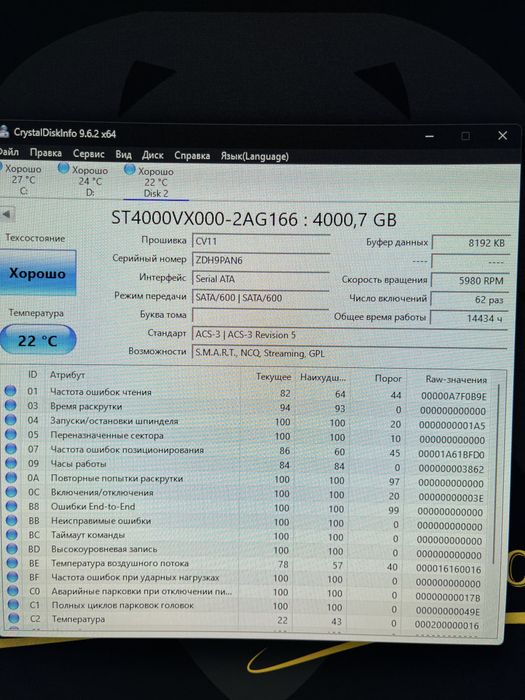Click status icon for attribute BB

(x=12, y=520)
